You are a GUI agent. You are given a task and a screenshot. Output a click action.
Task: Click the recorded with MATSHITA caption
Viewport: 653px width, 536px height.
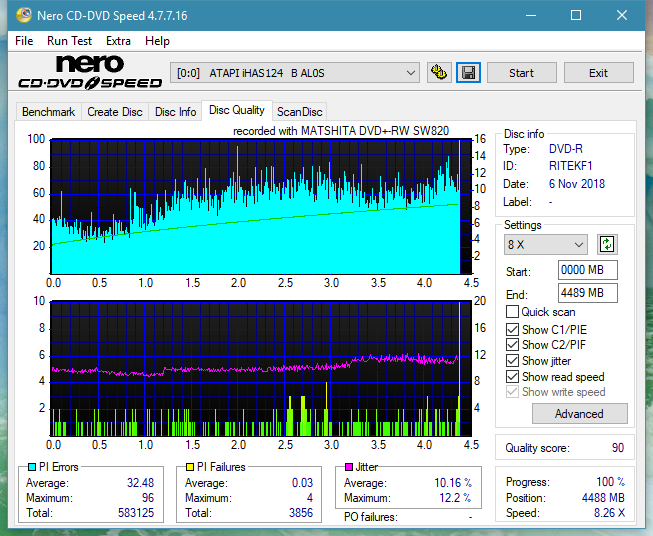[x=341, y=131]
